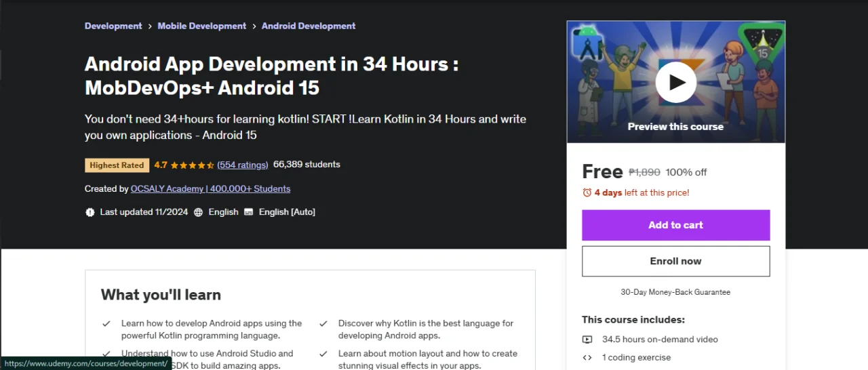Click the course preview thumbnail image
This screenshot has width=868, height=370.
click(675, 81)
